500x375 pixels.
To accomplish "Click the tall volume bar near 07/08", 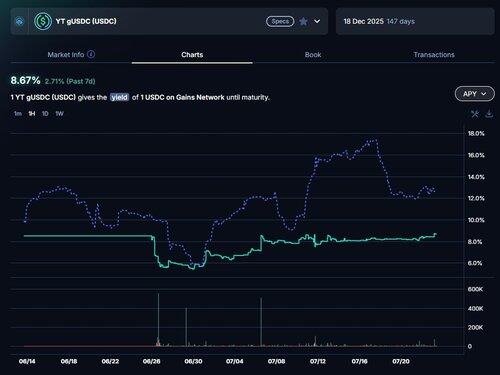I will click(261, 322).
